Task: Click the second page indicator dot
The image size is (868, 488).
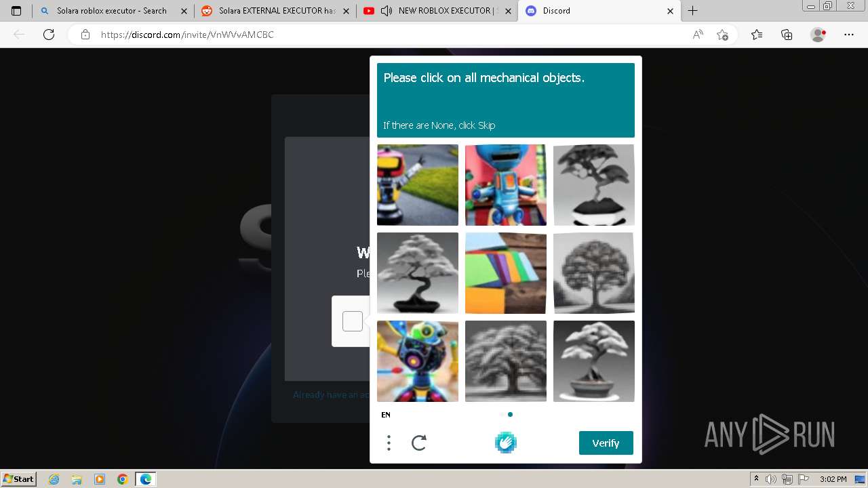Action: (510, 414)
